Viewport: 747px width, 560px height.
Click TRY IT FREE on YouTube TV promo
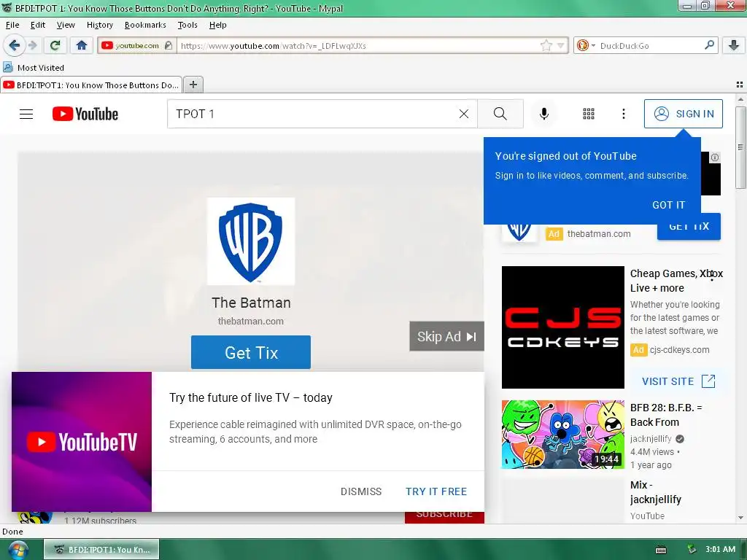click(436, 491)
